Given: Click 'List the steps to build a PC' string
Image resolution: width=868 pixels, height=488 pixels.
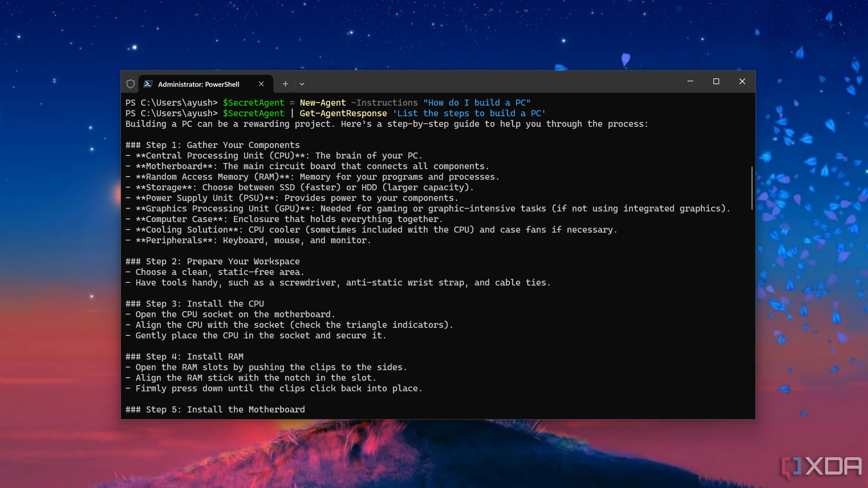Looking at the screenshot, I should tap(469, 113).
